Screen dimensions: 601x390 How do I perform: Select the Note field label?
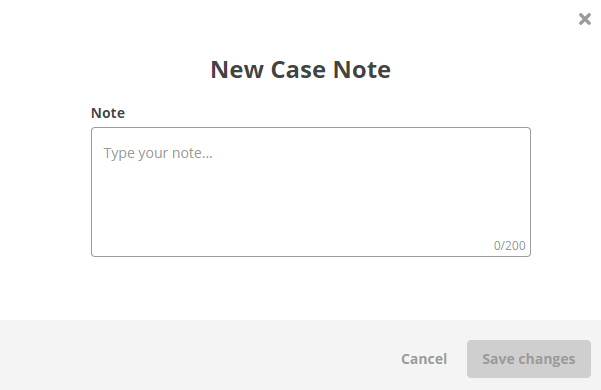[x=108, y=113]
